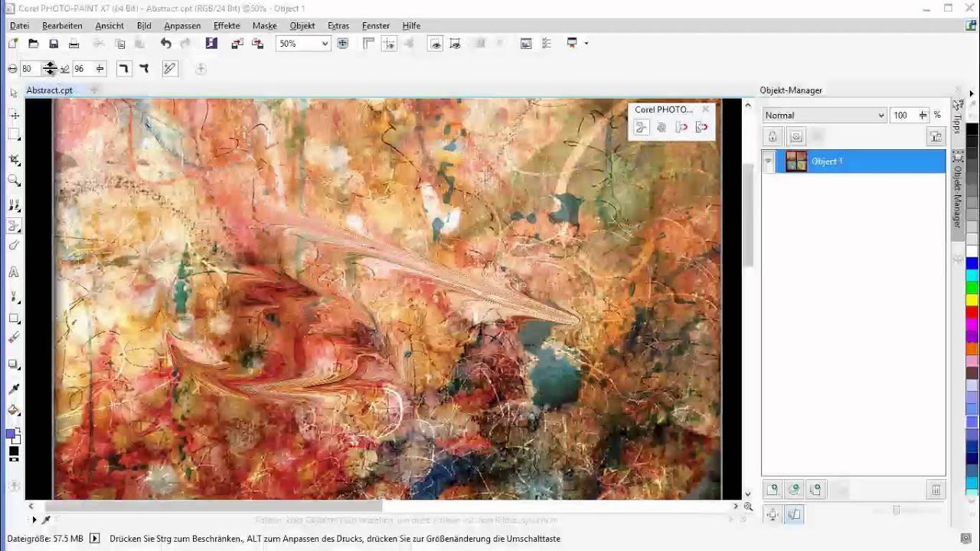The image size is (980, 551).
Task: Toggle lock object transparency button
Action: coord(773,137)
